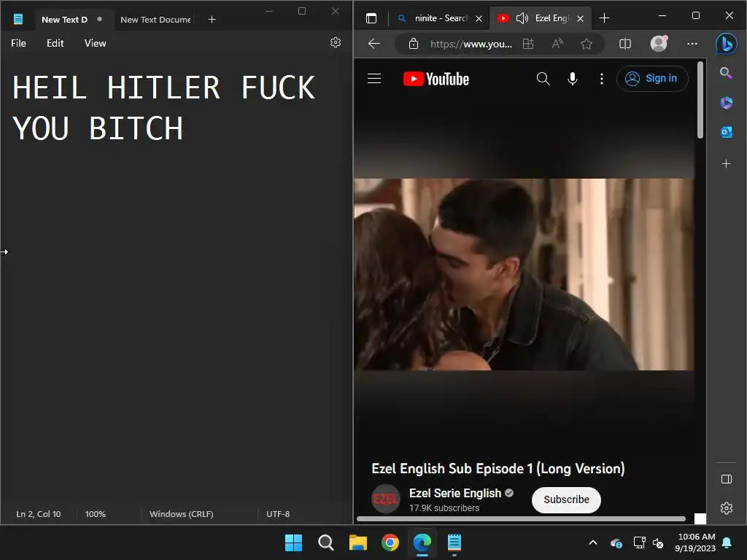Open a new Edge tab
747x560 pixels.
tap(604, 18)
